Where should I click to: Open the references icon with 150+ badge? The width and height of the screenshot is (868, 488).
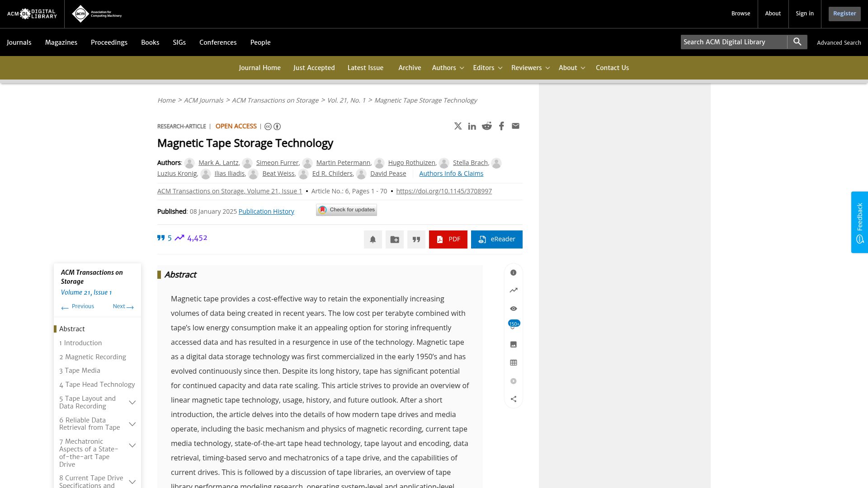pos(514,325)
